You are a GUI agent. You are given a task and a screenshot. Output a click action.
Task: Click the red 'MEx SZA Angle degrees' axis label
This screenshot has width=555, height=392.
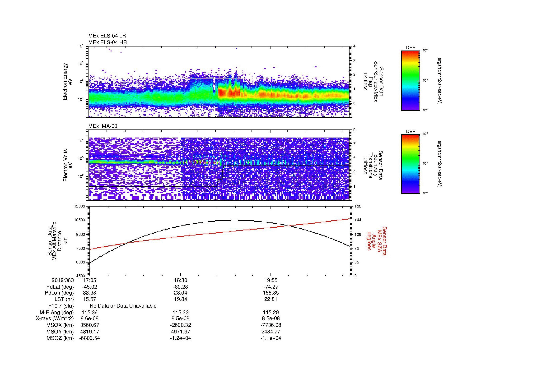tap(377, 241)
